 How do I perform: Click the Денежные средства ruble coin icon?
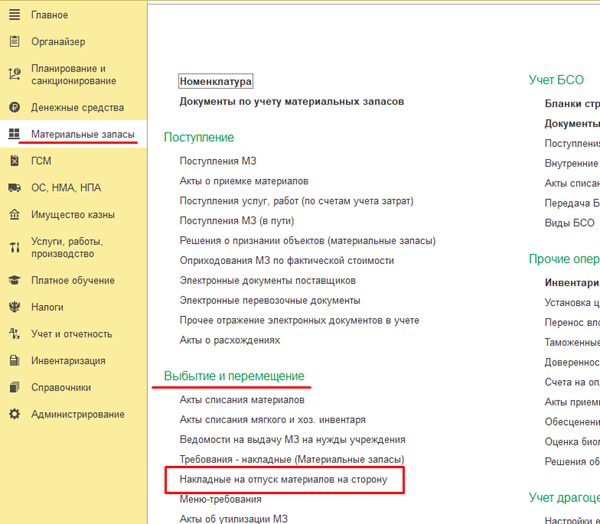pyautogui.click(x=15, y=107)
